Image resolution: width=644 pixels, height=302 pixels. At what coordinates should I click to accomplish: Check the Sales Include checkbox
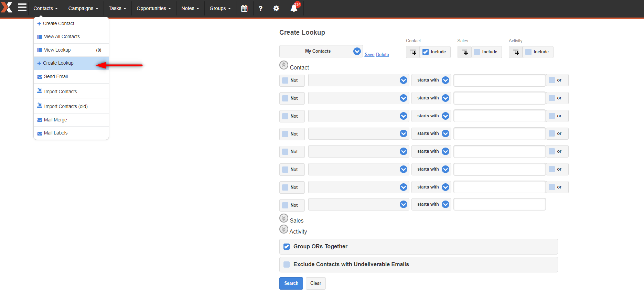(x=477, y=52)
